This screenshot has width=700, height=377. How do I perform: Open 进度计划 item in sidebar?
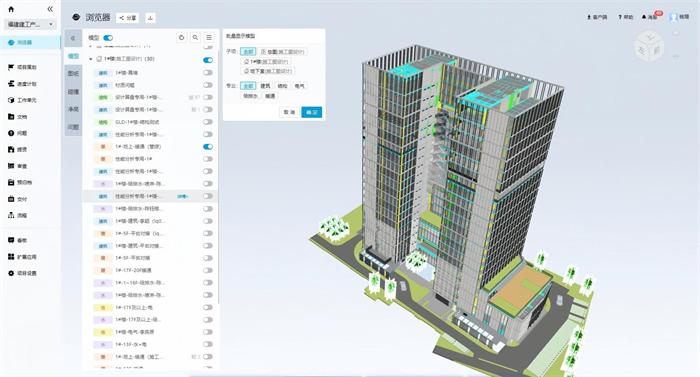tap(22, 84)
